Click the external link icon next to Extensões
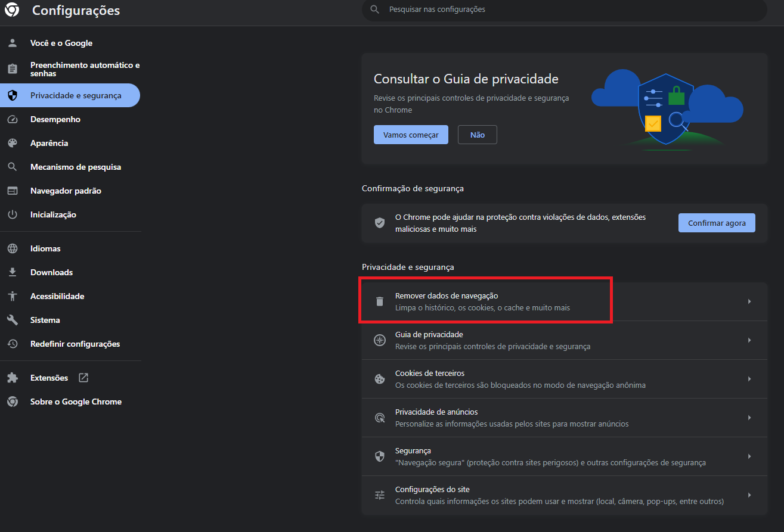The width and height of the screenshot is (784, 532). [83, 378]
